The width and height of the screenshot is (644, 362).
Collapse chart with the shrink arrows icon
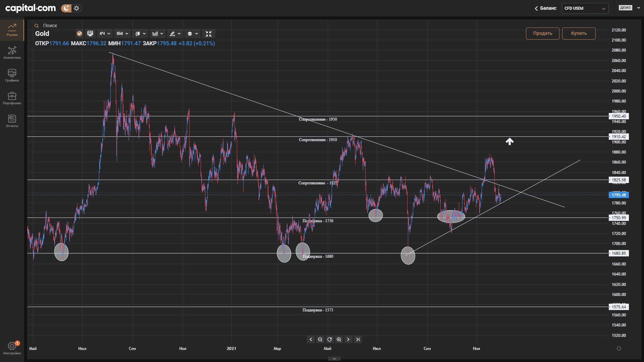pyautogui.click(x=209, y=34)
